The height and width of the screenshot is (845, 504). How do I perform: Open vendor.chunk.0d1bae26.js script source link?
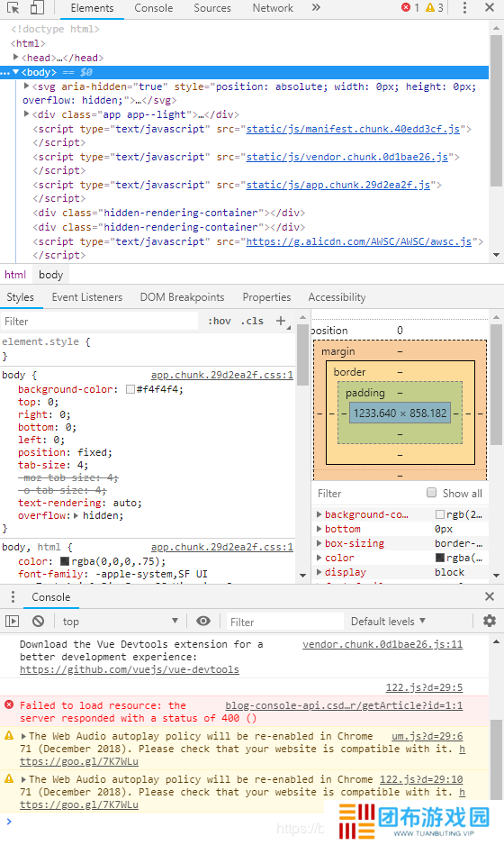click(x=346, y=157)
